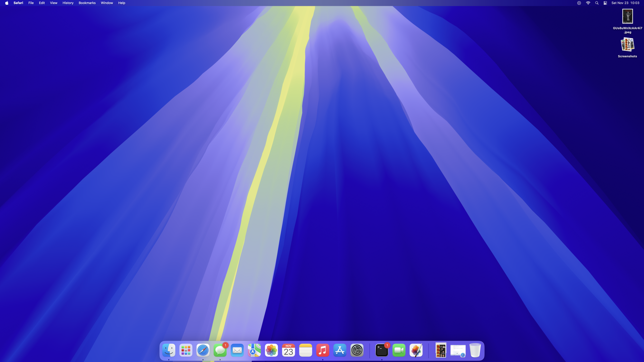The width and height of the screenshot is (644, 362).
Task: Click the date and time clock
Action: pyautogui.click(x=625, y=3)
